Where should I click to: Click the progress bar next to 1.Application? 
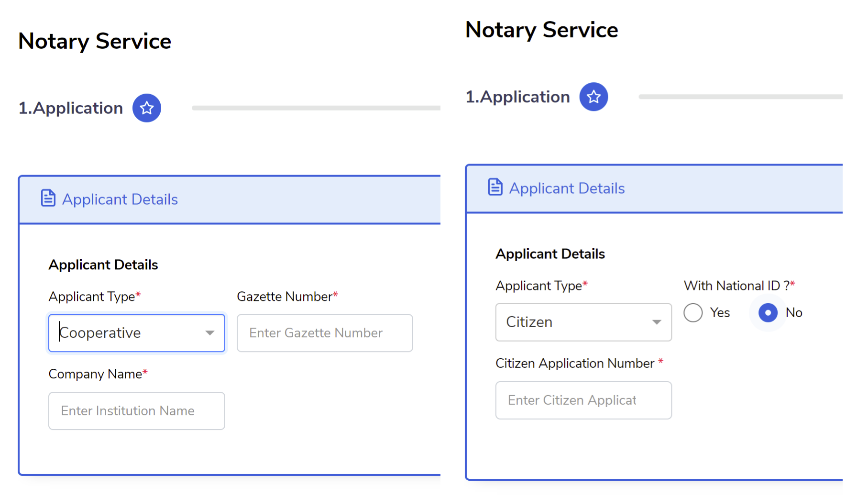click(x=316, y=108)
